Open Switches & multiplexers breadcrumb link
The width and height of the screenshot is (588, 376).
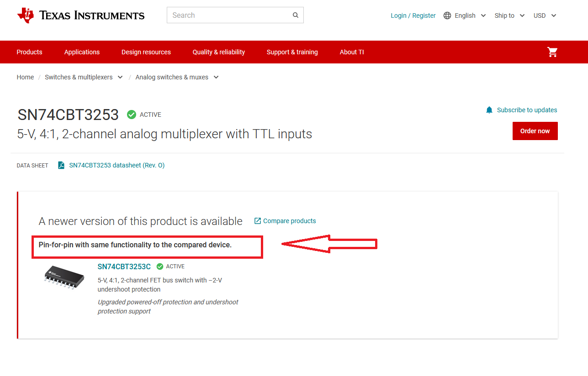[x=79, y=77]
